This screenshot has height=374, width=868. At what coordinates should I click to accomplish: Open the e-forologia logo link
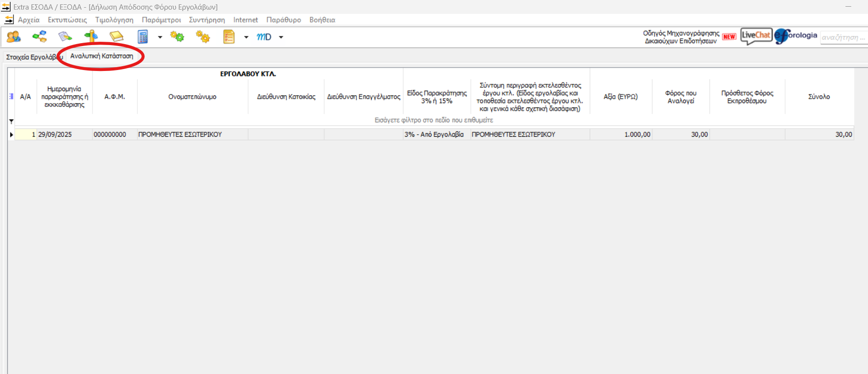tap(796, 36)
